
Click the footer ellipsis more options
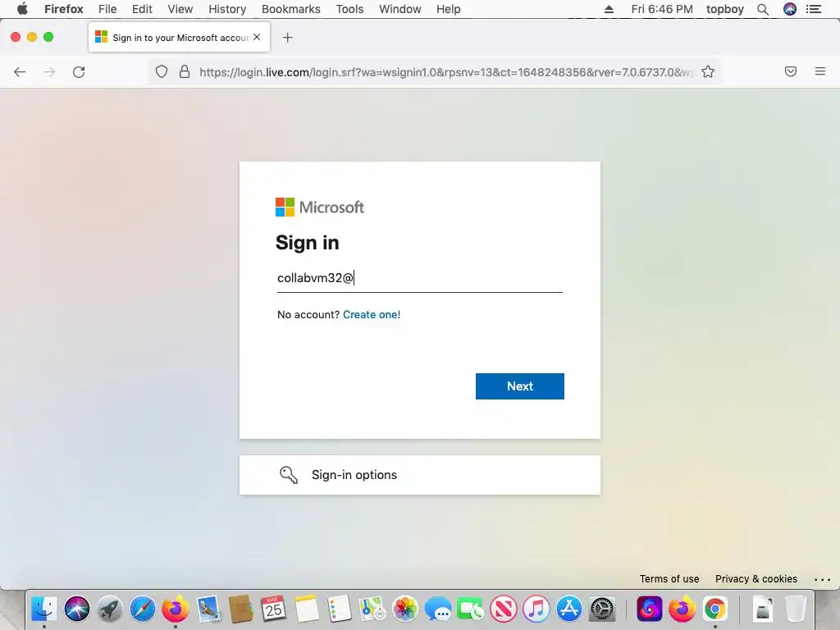pyautogui.click(x=822, y=579)
